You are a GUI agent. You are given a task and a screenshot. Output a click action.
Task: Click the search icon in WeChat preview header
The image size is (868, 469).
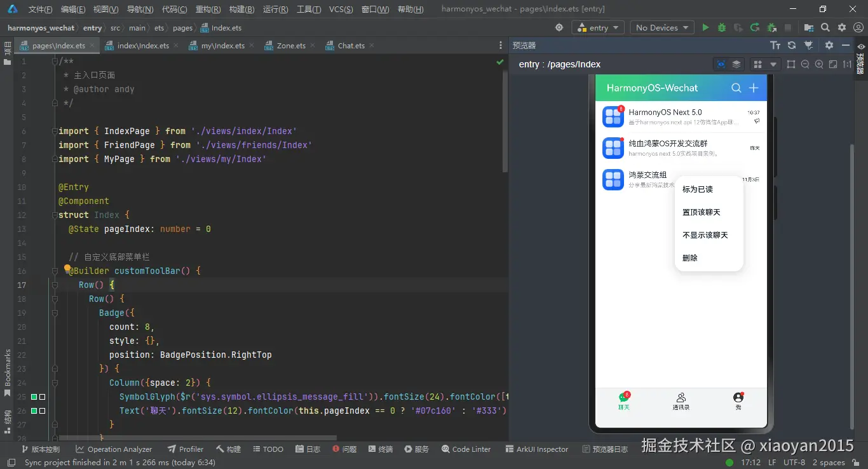point(736,88)
